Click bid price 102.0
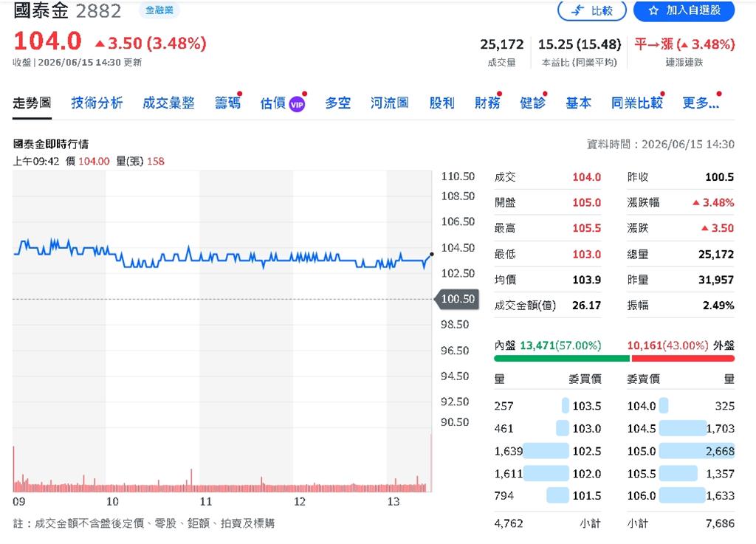Screen dimensions: 756x544 pos(587,474)
